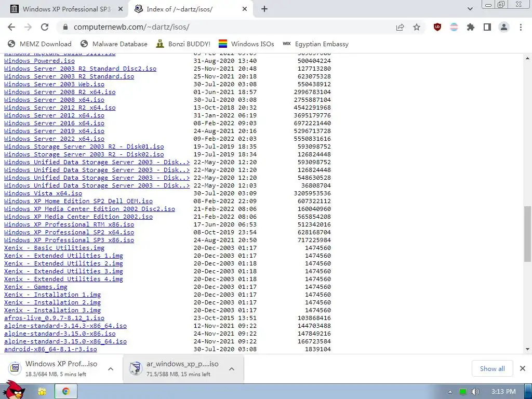532x399 pixels.
Task: Open the taskbar file explorer folder
Action: click(x=42, y=392)
